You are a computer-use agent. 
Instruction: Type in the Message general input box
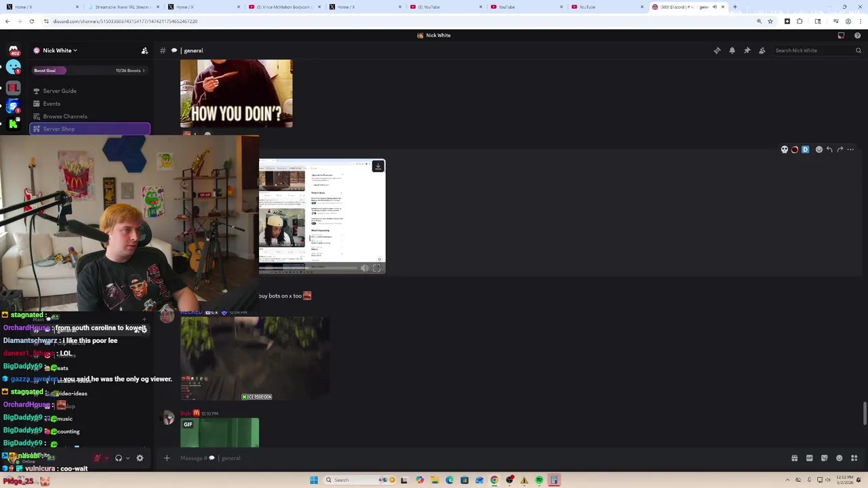475,458
